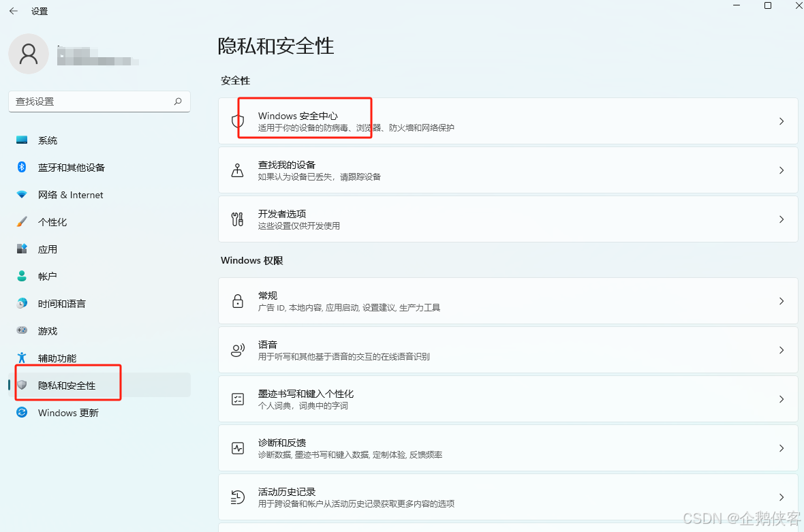Click the 诊断和反馈 pulse icon
The image size is (804, 532).
(237, 448)
